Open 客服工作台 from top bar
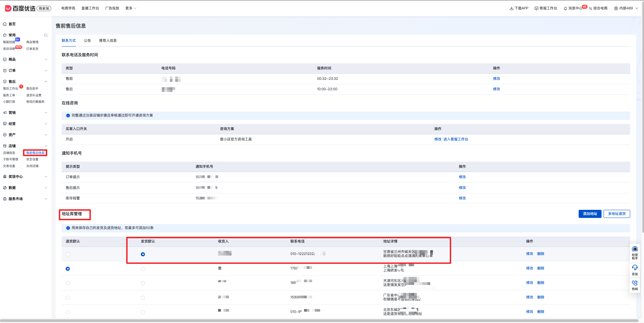 pyautogui.click(x=546, y=8)
